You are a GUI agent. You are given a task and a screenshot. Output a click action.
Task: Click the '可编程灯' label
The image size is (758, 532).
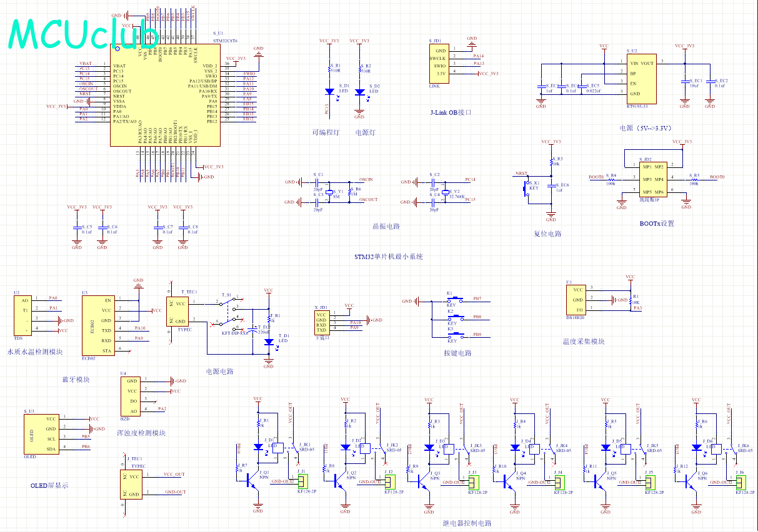(x=326, y=132)
